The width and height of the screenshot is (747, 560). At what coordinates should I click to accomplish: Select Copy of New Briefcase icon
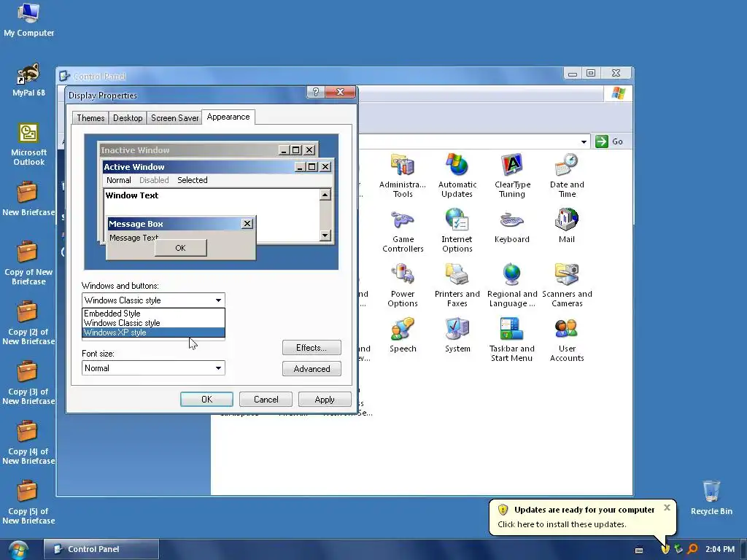point(28,263)
